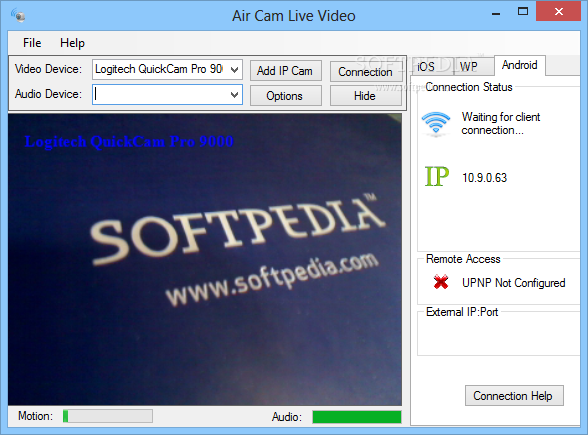Close the Air Cam Live Video window
588x435 pixels.
click(x=559, y=11)
